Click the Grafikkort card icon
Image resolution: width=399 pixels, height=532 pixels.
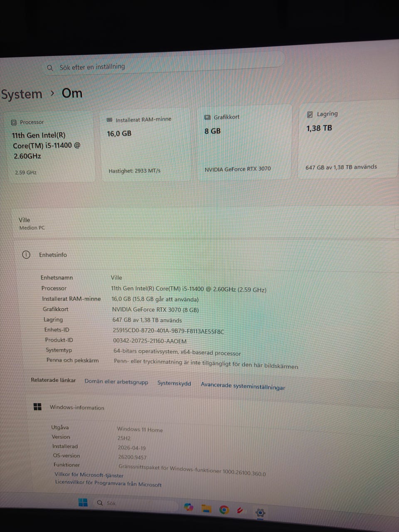pyautogui.click(x=207, y=118)
